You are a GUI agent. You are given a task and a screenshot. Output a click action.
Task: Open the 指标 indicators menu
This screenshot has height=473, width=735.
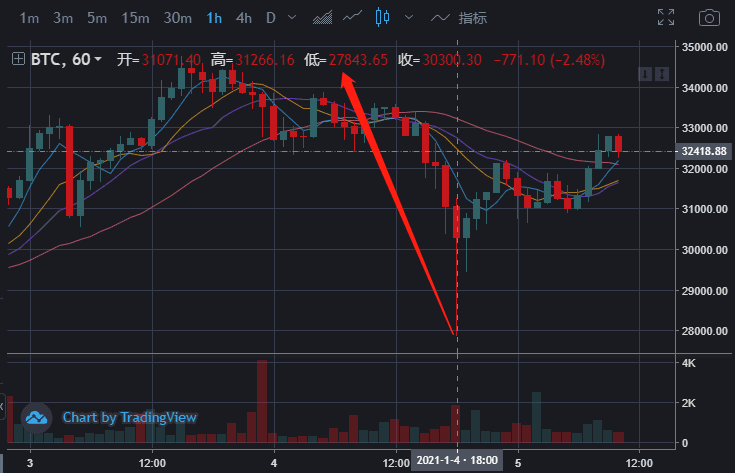pos(472,18)
